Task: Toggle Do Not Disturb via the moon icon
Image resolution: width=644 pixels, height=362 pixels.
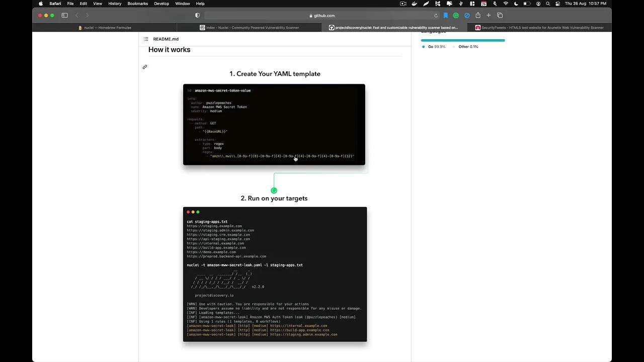Action: [x=516, y=4]
